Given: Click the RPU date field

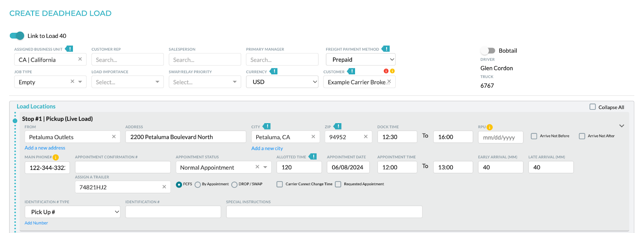Looking at the screenshot, I should point(501,137).
